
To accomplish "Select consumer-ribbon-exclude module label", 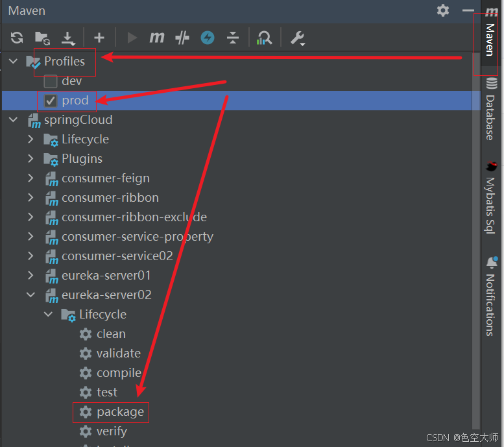I will [x=134, y=217].
